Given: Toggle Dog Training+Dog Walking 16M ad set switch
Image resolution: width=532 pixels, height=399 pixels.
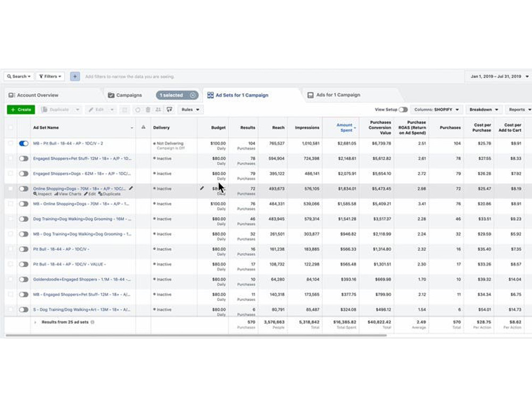Looking at the screenshot, I should (24, 219).
